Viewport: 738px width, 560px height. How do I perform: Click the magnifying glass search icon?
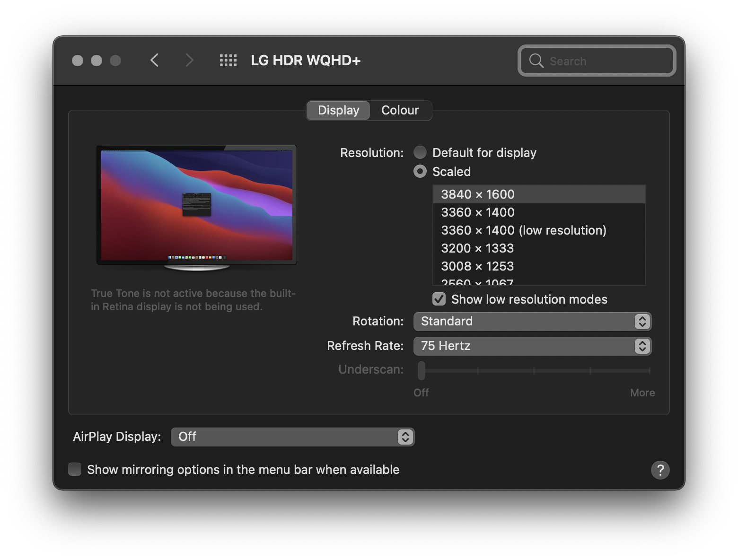tap(536, 61)
